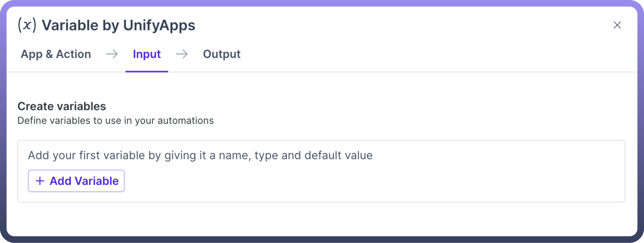Switch to the App & Action tab
The height and width of the screenshot is (243, 644).
point(56,54)
